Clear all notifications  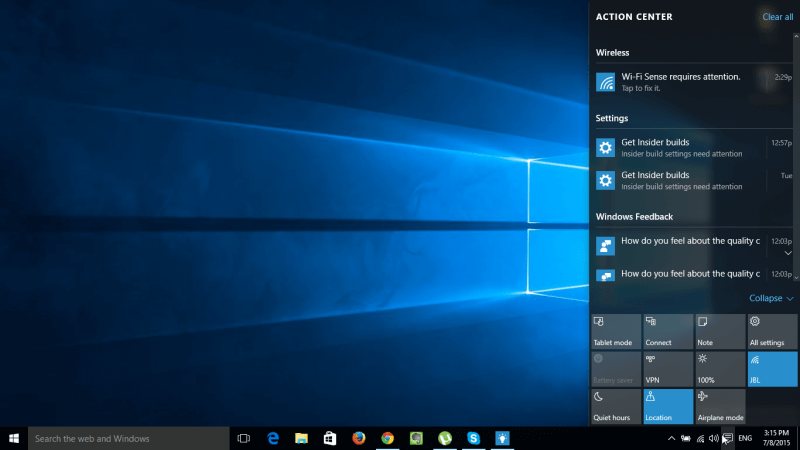777,17
